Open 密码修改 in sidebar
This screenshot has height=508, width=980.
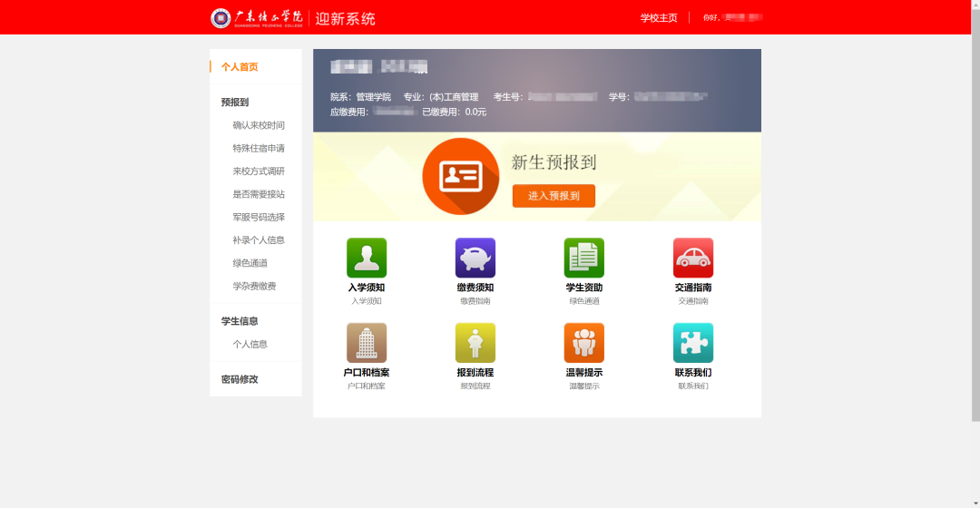click(x=240, y=379)
